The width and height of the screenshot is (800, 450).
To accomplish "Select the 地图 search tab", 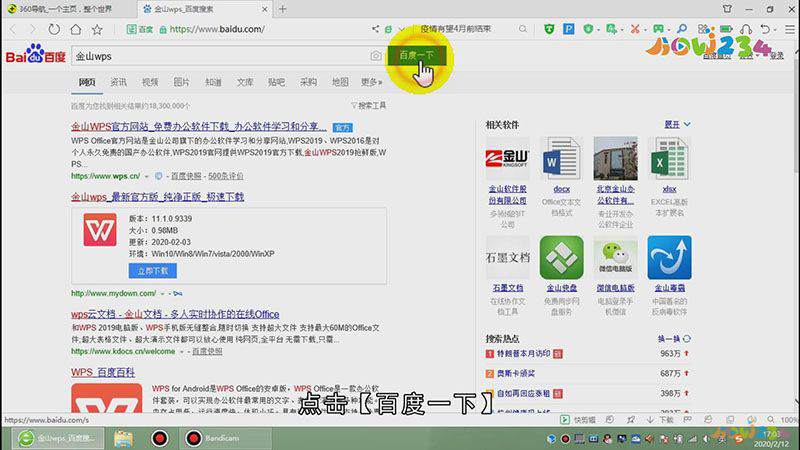I will (x=340, y=82).
